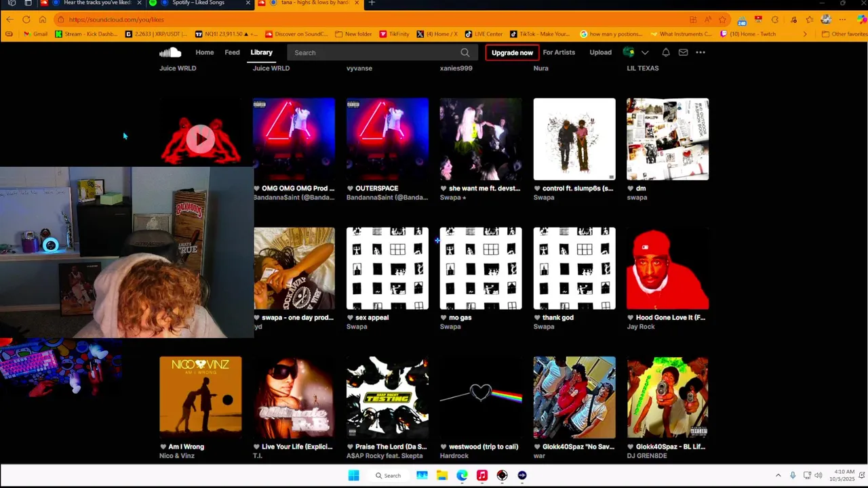This screenshot has width=868, height=488.
Task: Open the (10) Home - Twitch bookmark
Action: coord(748,34)
